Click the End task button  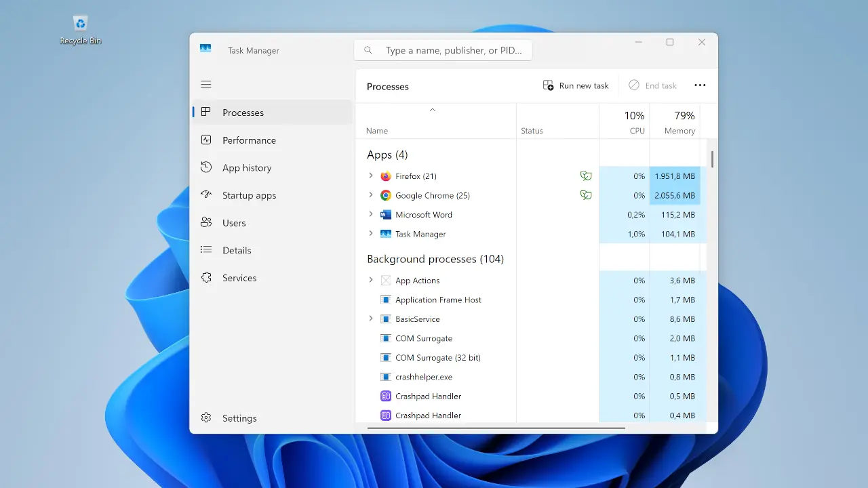[x=652, y=85]
